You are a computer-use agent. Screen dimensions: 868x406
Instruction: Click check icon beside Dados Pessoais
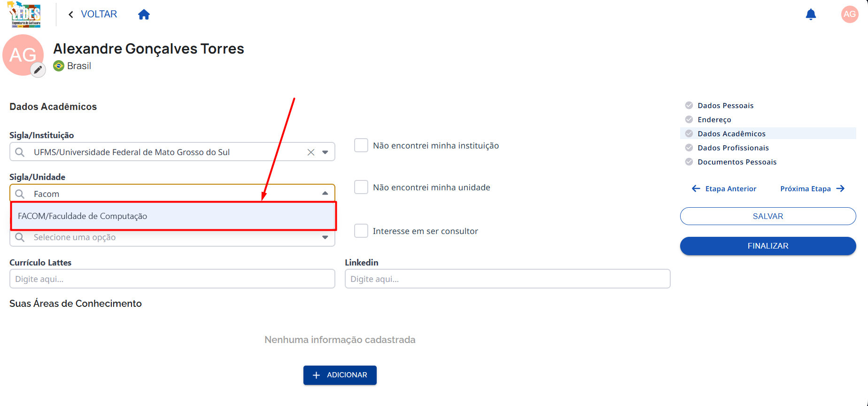[x=689, y=105]
